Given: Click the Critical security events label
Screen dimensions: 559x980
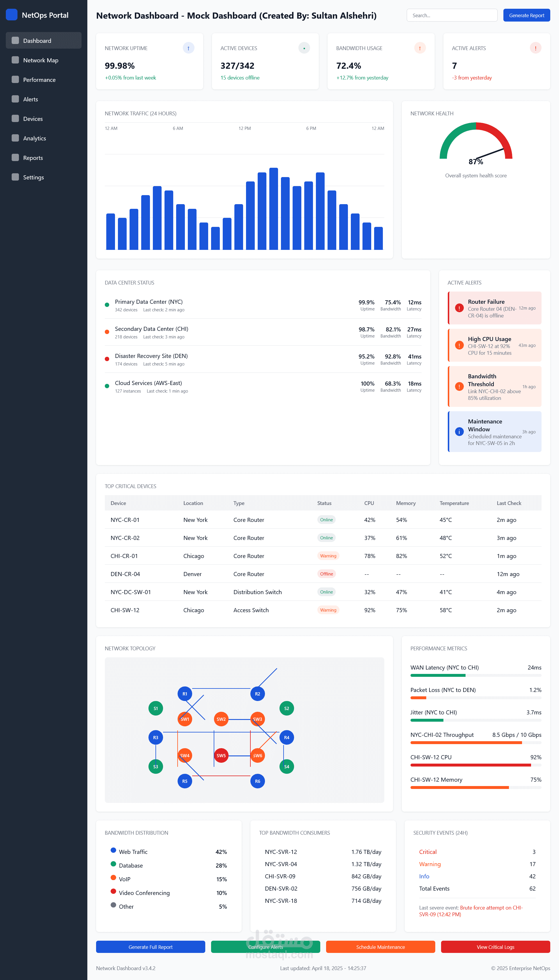Looking at the screenshot, I should click(428, 852).
